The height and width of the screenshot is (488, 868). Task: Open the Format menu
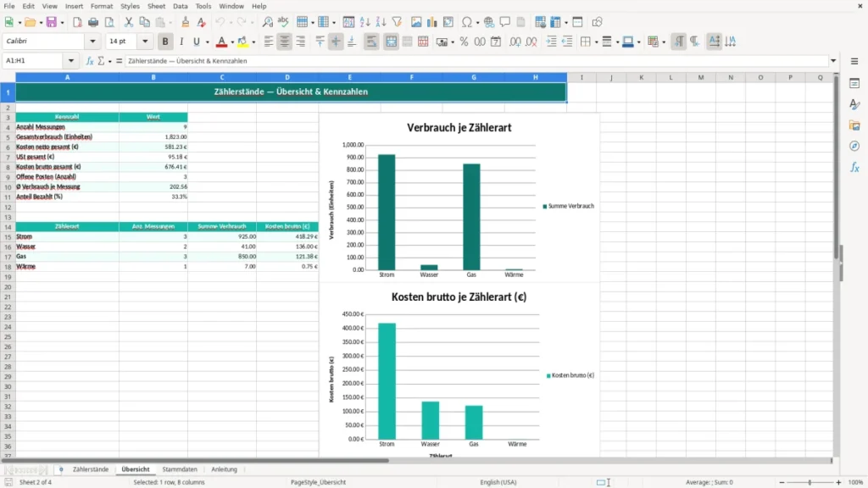click(x=102, y=6)
